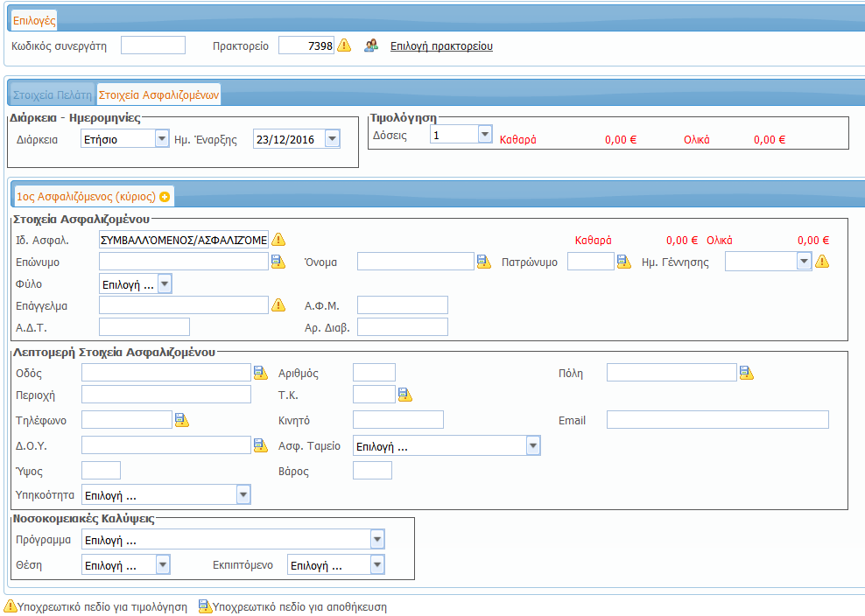The image size is (865, 616).
Task: Click the Επιλογή πρακτορείου link
Action: point(441,46)
